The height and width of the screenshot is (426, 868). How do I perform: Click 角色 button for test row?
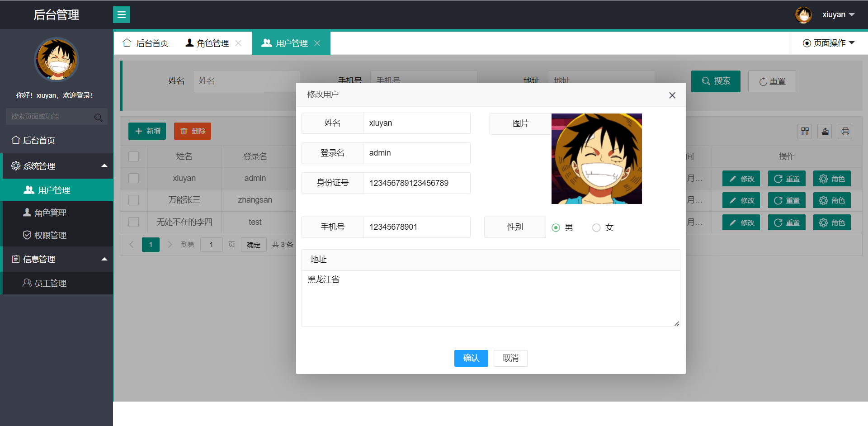pyautogui.click(x=832, y=222)
